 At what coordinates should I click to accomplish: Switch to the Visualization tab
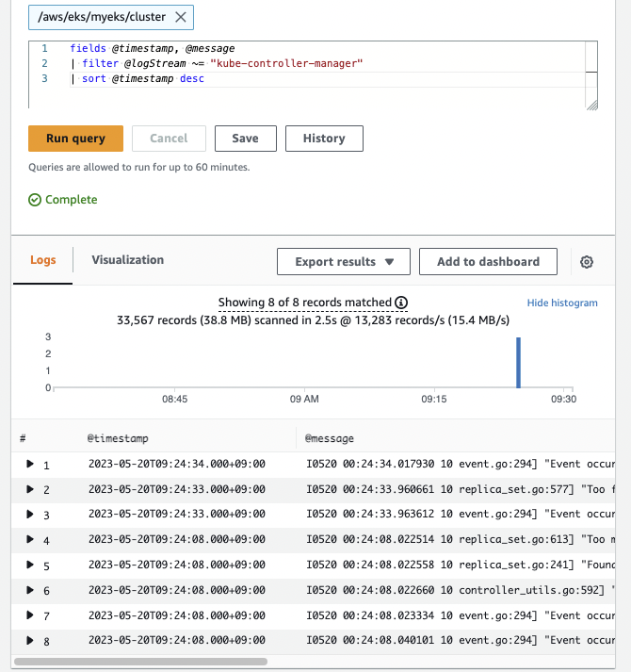tap(128, 260)
